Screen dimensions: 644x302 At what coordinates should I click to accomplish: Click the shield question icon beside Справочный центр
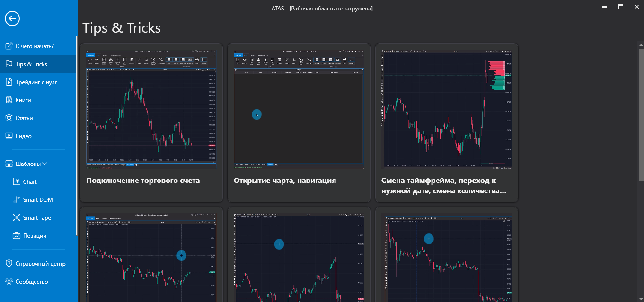point(8,263)
